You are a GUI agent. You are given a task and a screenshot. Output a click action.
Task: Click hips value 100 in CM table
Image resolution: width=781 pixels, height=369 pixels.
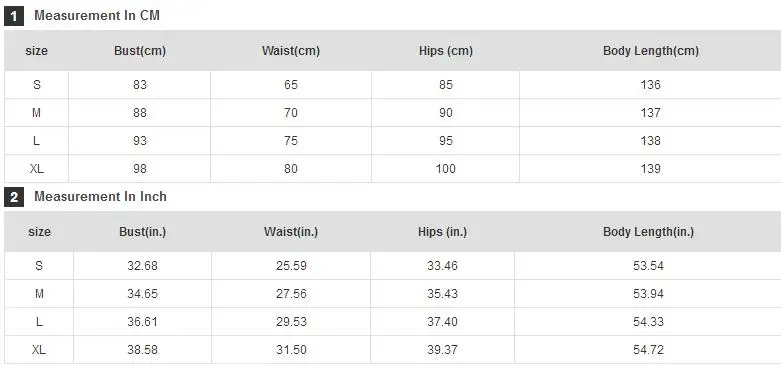click(446, 169)
